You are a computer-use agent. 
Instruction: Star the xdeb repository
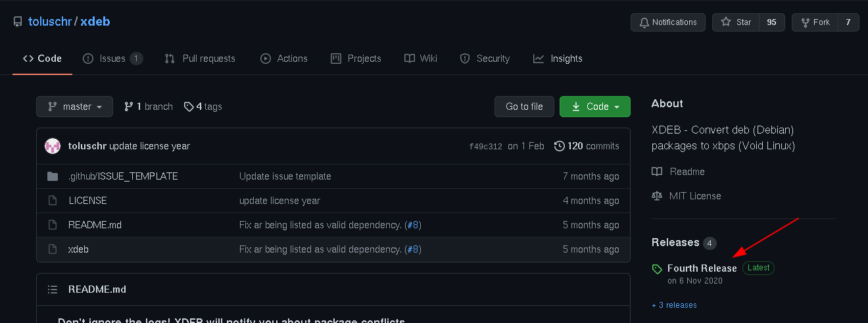point(736,22)
